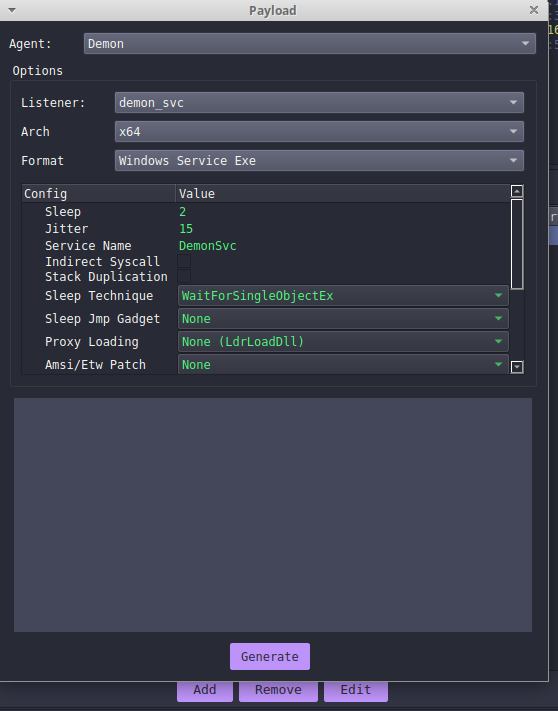Enable the Indirect Syscall checkbox
The height and width of the screenshot is (711, 558).
(x=184, y=261)
